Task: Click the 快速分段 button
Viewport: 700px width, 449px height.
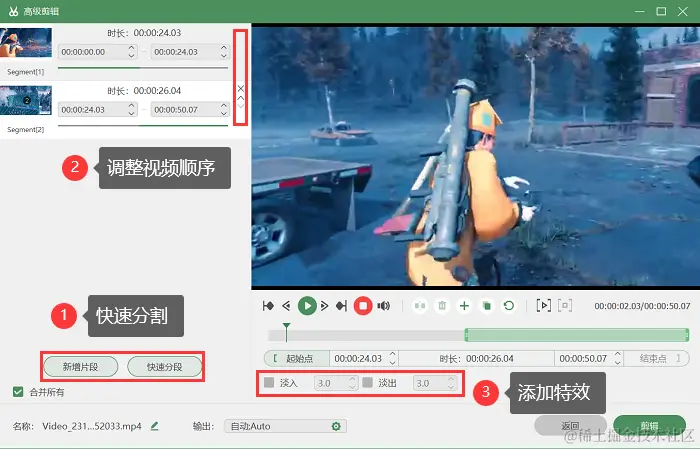Action: click(165, 367)
